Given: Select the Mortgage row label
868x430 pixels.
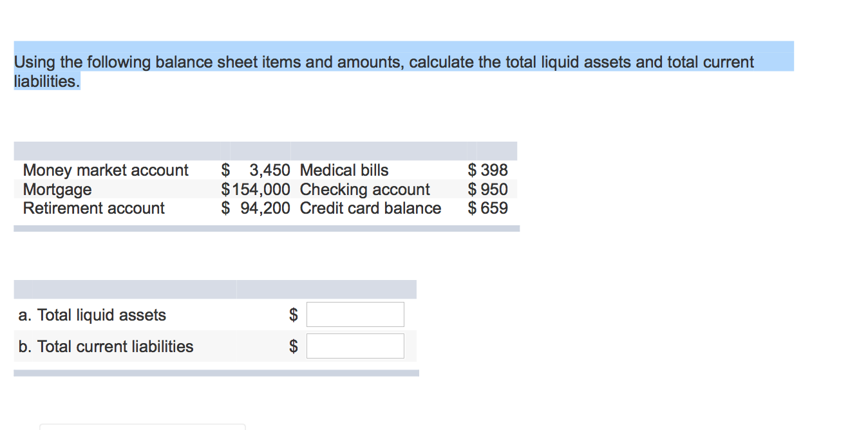Looking at the screenshot, I should (x=57, y=189).
